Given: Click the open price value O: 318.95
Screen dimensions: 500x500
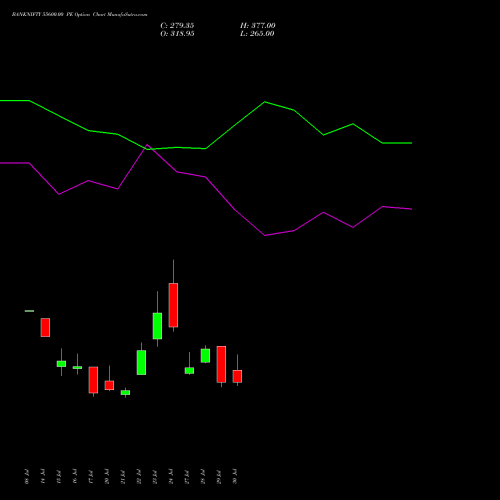Looking at the screenshot, I should (x=177, y=34).
